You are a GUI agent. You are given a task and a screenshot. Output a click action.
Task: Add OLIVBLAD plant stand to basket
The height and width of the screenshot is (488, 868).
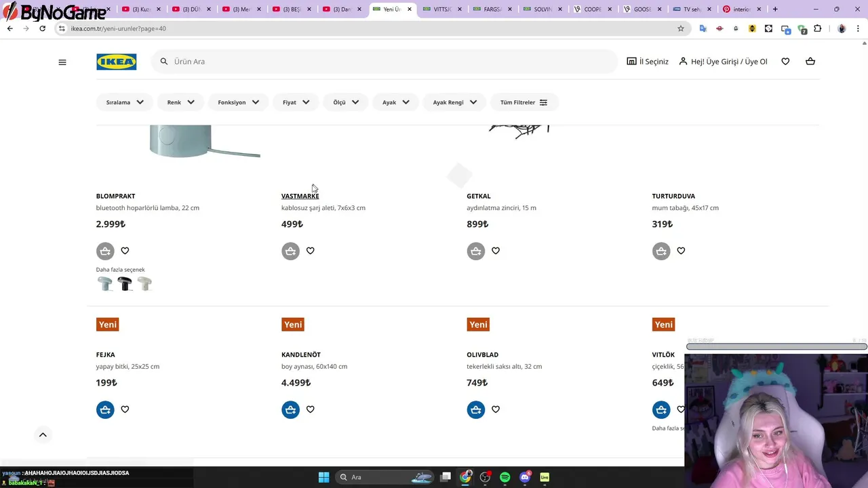pyautogui.click(x=476, y=409)
